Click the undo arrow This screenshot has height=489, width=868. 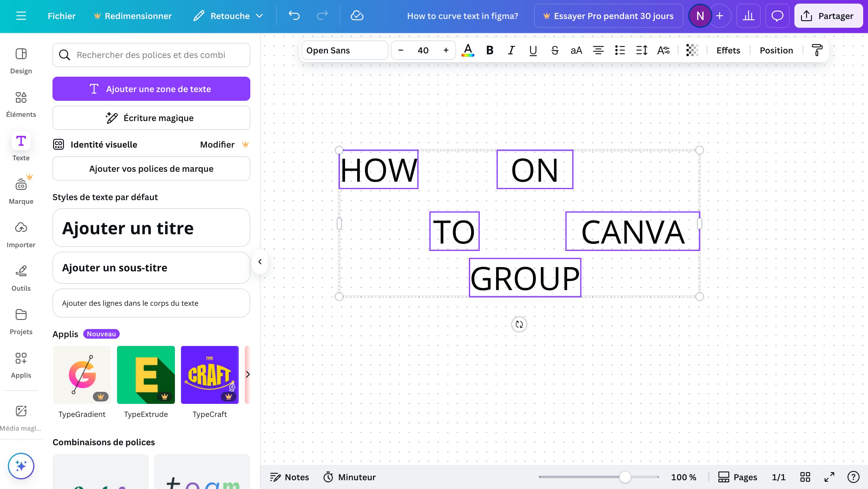coord(294,16)
